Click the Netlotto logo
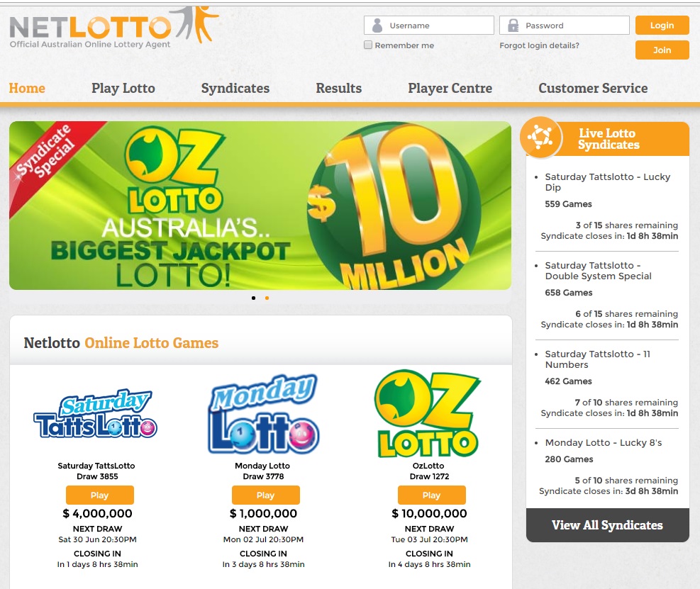700x589 pixels. click(x=114, y=27)
